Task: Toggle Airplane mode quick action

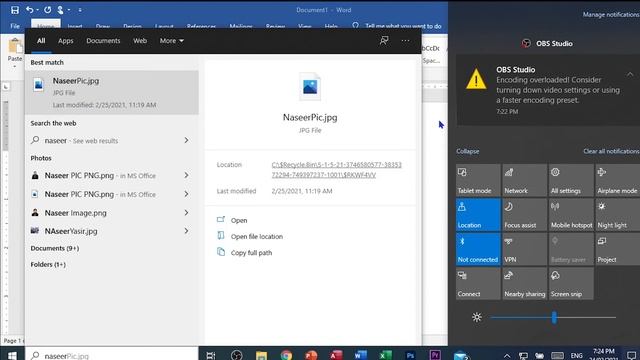Action: tap(618, 180)
